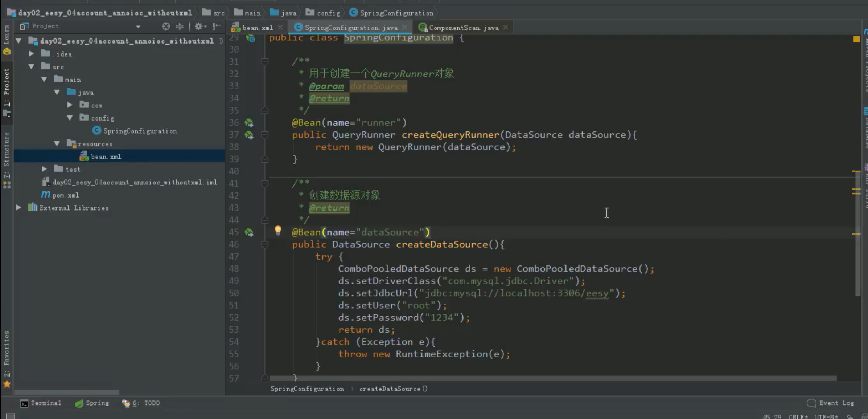
Task: Switch to the ComponentScan.java tab
Action: 463,28
